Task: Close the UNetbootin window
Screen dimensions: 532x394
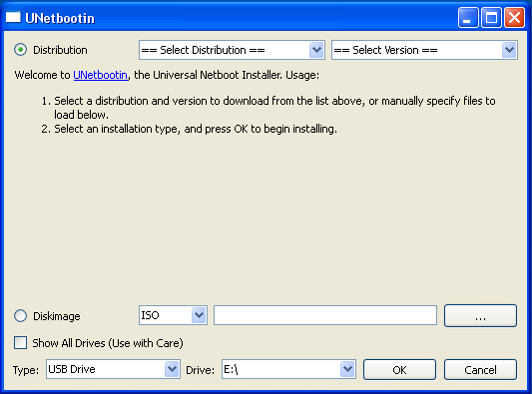Action: point(514,17)
